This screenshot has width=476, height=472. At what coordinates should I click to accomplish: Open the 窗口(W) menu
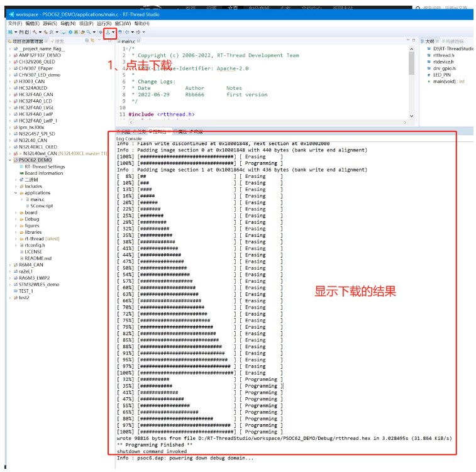click(123, 23)
